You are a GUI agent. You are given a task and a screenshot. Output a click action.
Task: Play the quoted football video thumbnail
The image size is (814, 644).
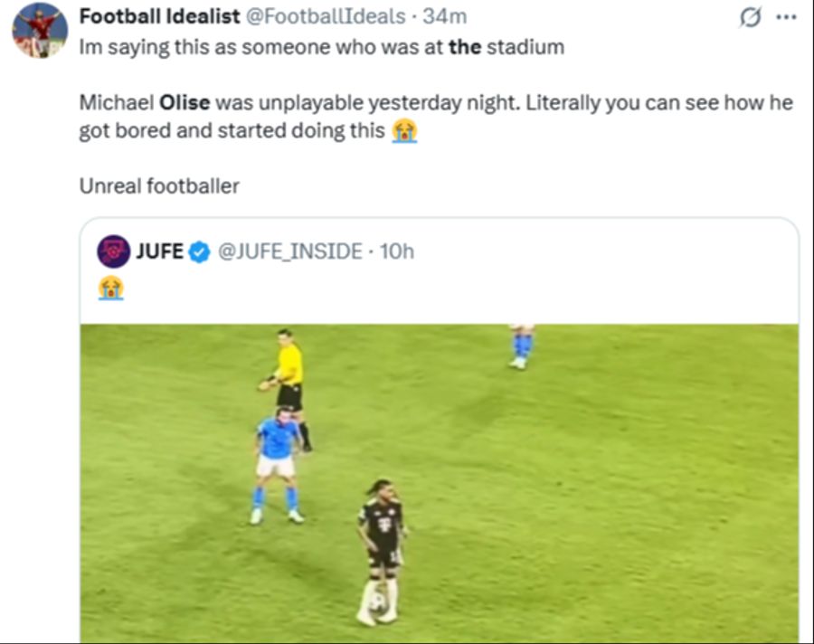click(439, 482)
